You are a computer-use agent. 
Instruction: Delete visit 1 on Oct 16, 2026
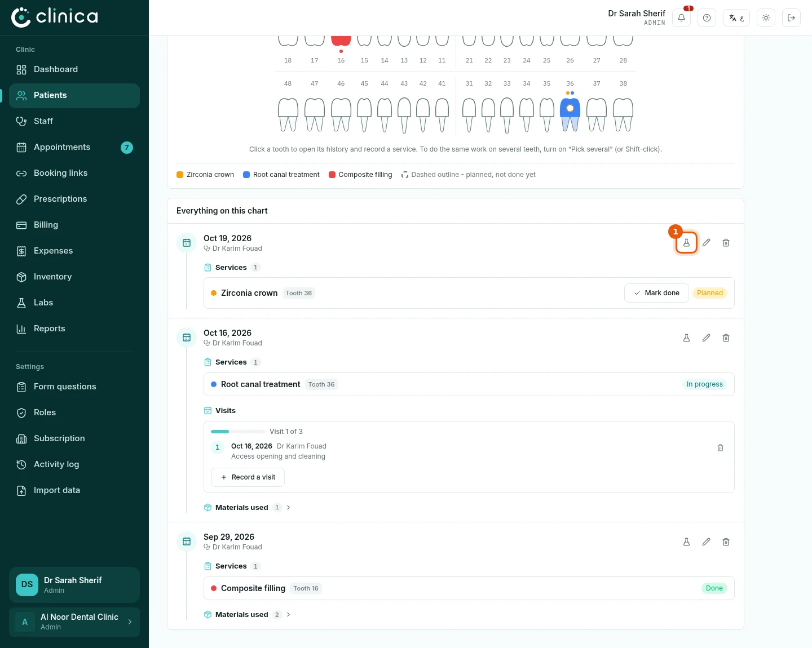tap(720, 448)
